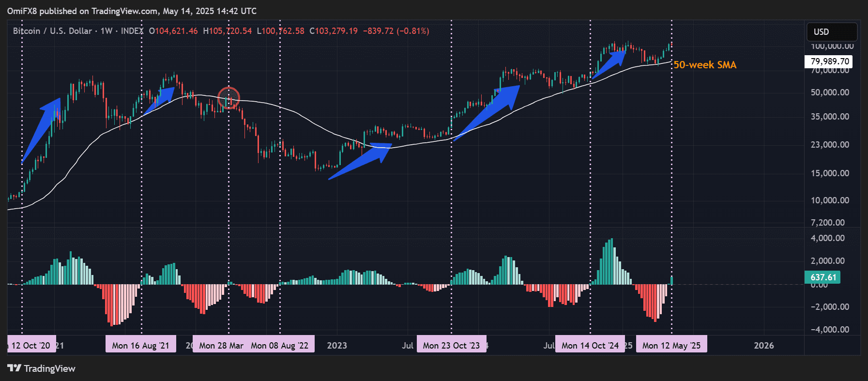The image size is (868, 381).
Task: Click the blue arrow pointing at the 2023 SMA trough
Action: (361, 161)
